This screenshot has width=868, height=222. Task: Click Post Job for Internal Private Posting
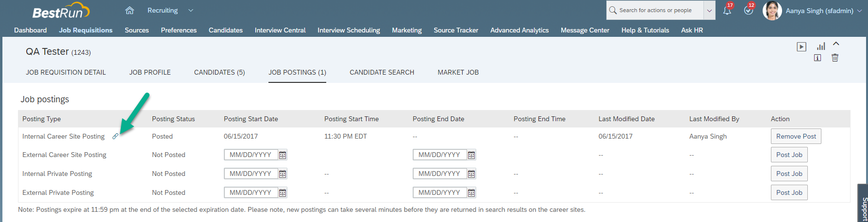[x=789, y=174]
